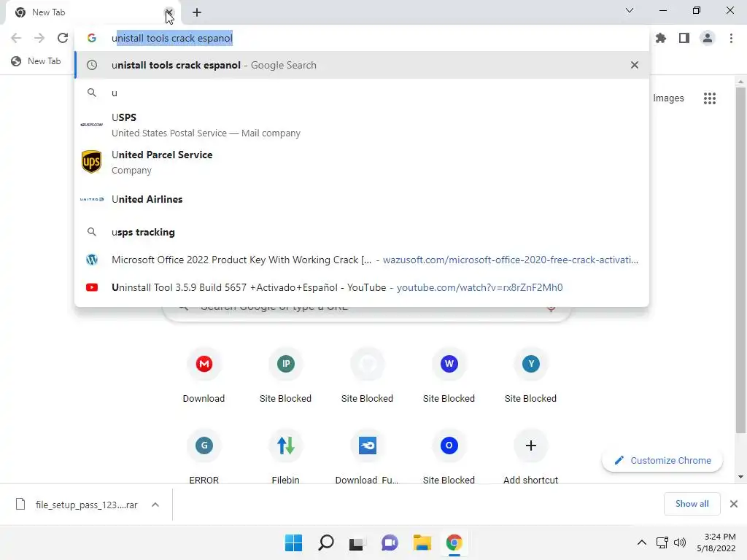Open the taskbar clock and date
747x560 pixels.
point(716,542)
